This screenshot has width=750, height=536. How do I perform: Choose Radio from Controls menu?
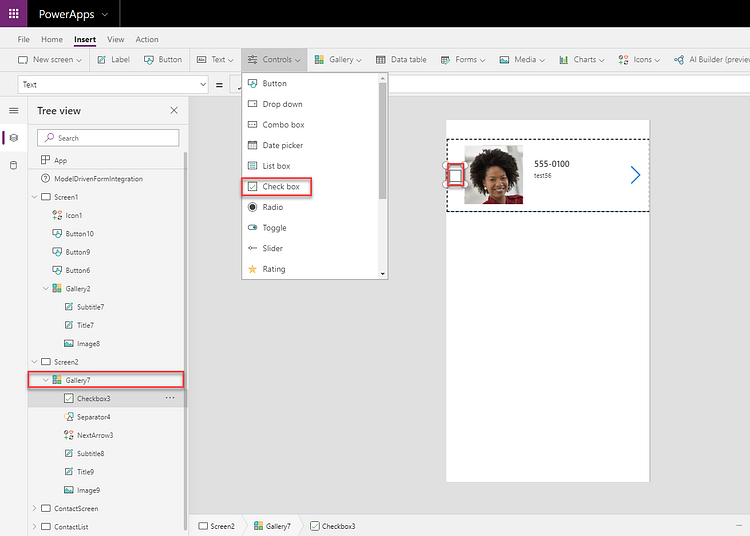(310, 207)
